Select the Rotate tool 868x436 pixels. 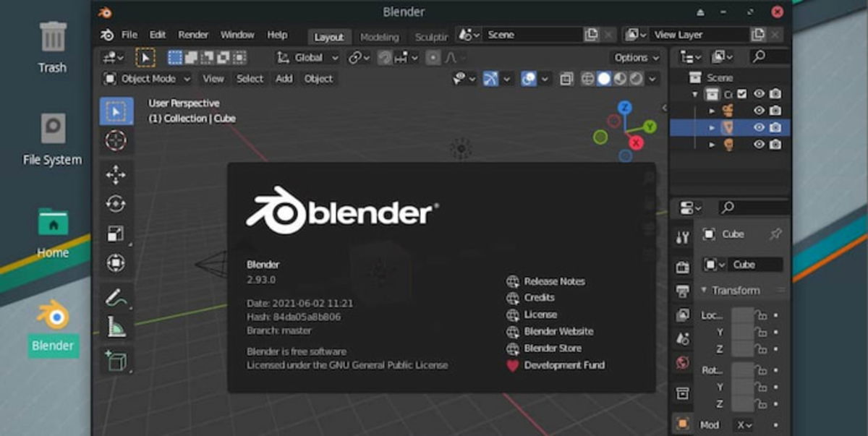click(x=116, y=204)
